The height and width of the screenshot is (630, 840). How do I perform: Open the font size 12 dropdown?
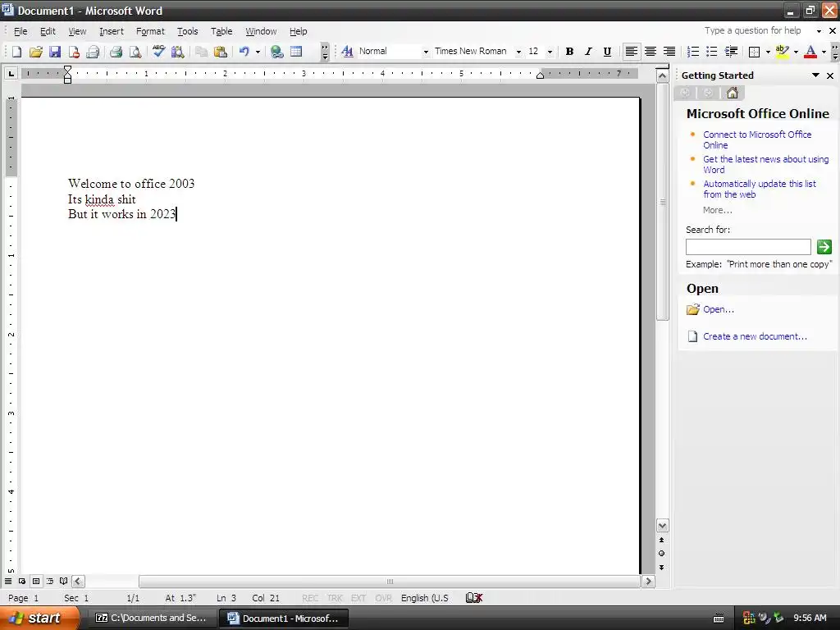550,52
